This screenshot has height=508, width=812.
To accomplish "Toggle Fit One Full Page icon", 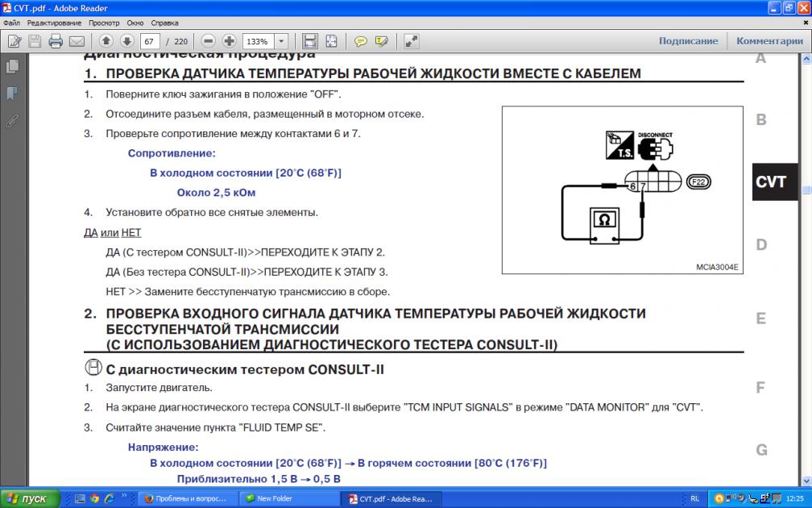I will tap(331, 41).
